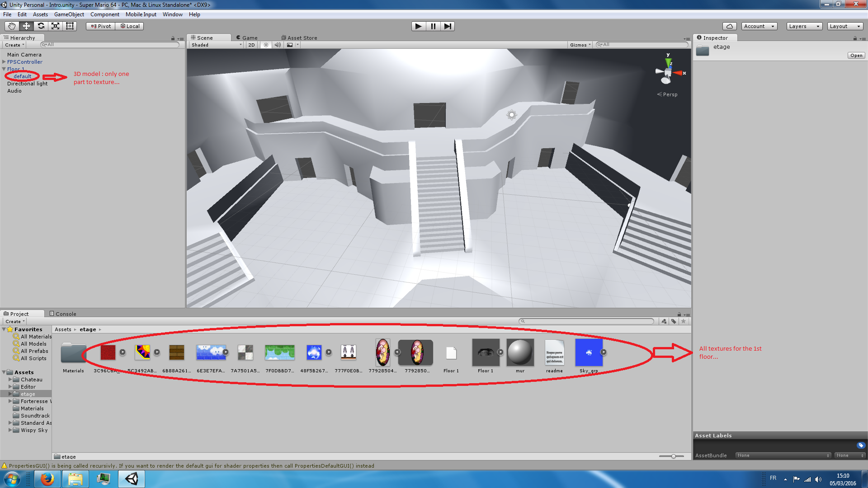Open the Layers dropdown
The height and width of the screenshot is (488, 868).
804,26
